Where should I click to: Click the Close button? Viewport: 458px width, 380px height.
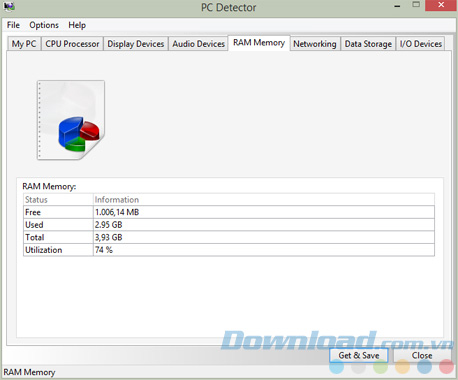click(x=422, y=355)
